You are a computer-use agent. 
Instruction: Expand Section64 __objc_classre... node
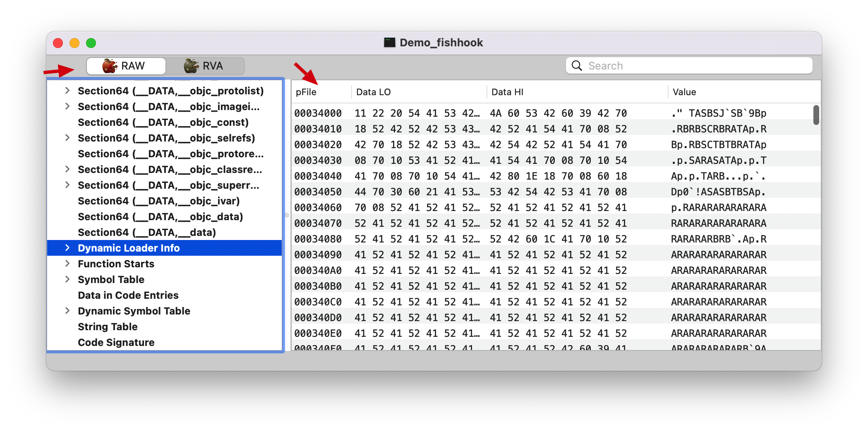(x=67, y=169)
